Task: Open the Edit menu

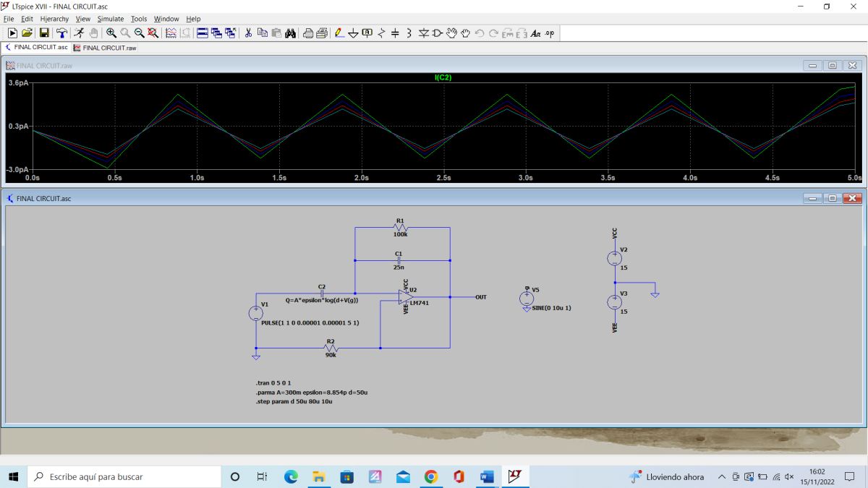Action: click(x=27, y=19)
